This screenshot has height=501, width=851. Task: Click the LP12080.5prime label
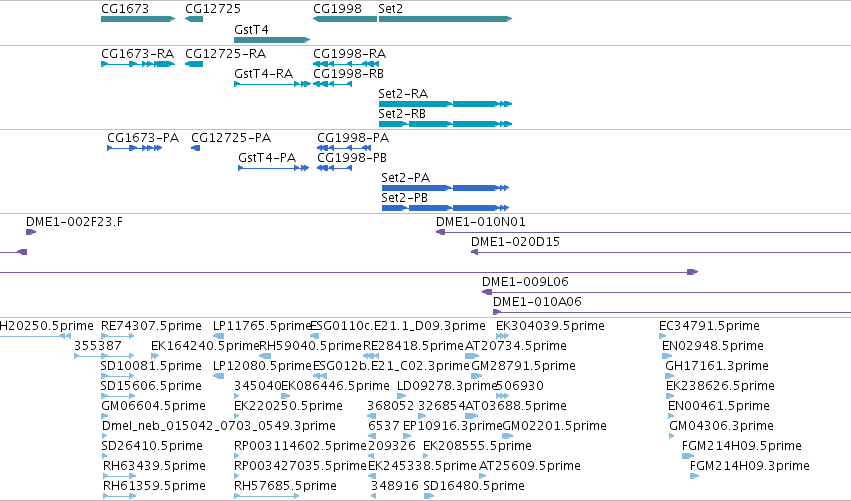263,366
